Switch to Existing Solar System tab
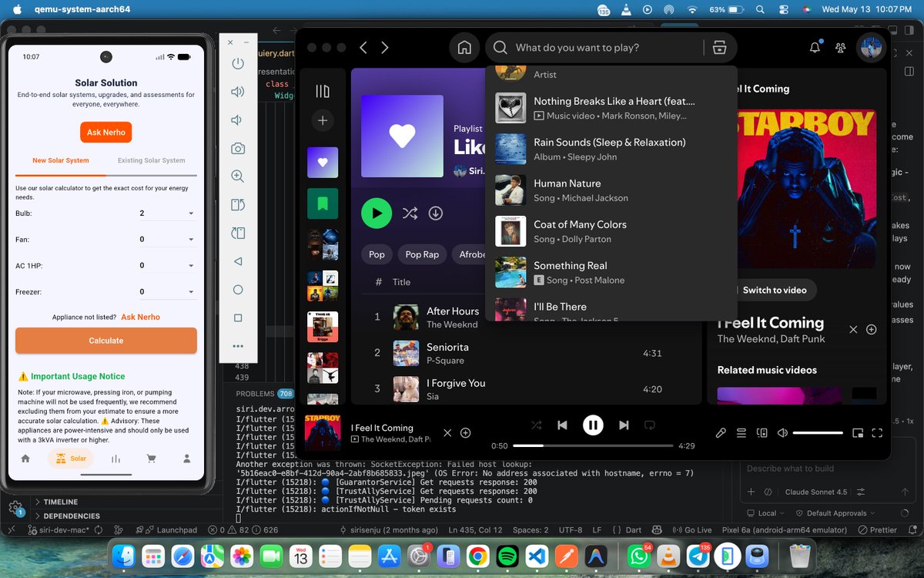Viewport: 924px width, 578px height. pyautogui.click(x=151, y=160)
